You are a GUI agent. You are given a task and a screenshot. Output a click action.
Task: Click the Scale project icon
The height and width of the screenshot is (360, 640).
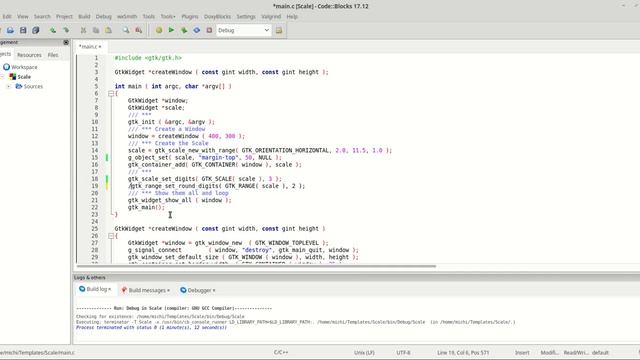pos(13,76)
